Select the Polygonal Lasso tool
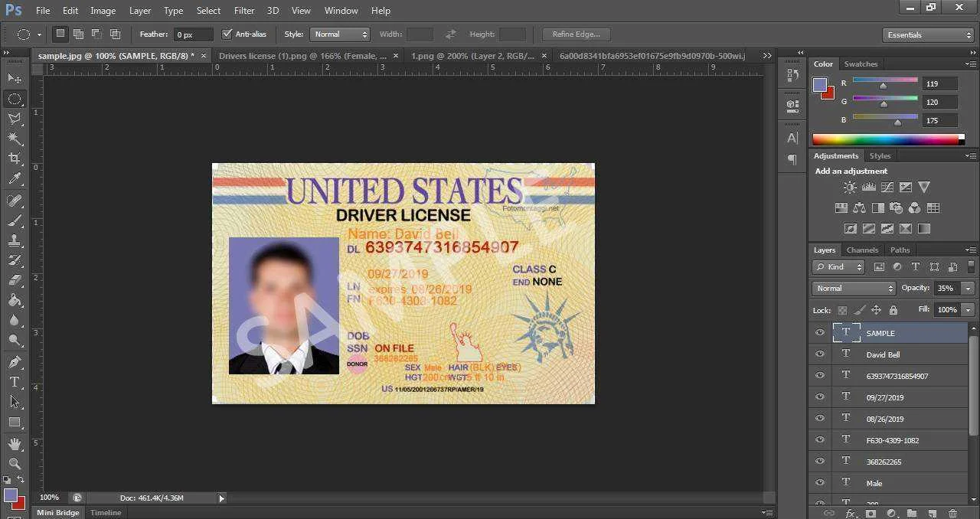The height and width of the screenshot is (519, 980). tap(15, 119)
